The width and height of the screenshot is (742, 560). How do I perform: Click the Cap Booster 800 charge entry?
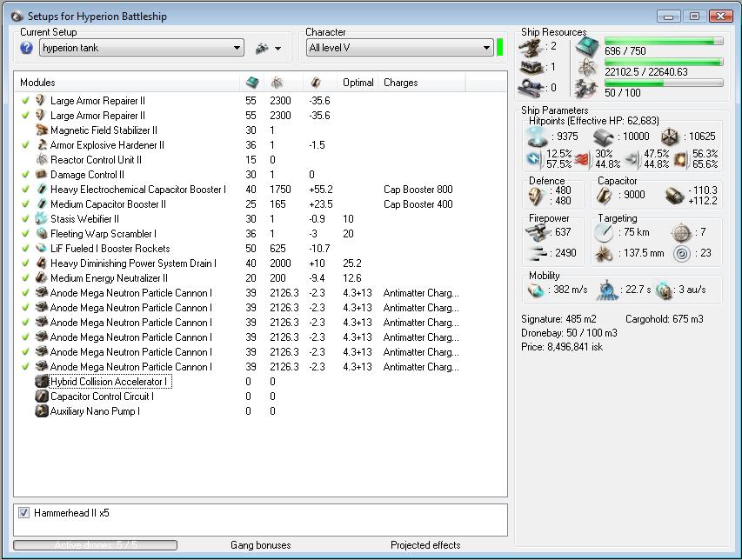click(418, 190)
